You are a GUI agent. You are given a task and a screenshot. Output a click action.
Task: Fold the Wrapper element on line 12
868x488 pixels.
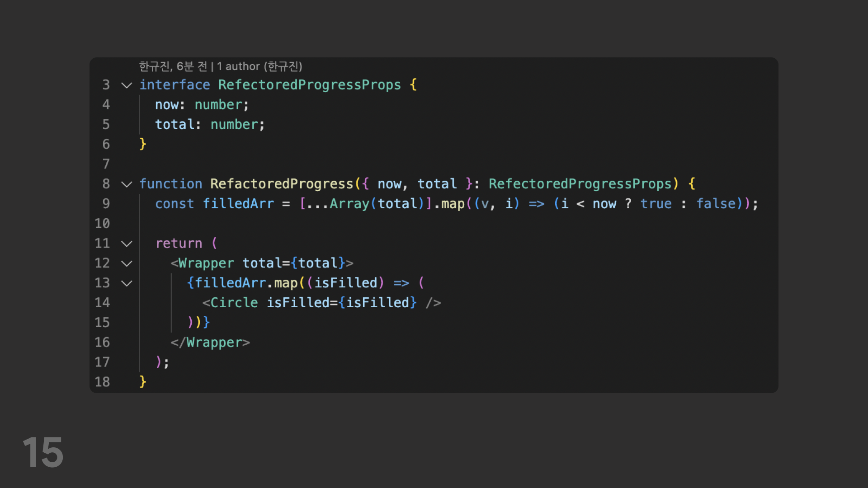[x=127, y=263]
